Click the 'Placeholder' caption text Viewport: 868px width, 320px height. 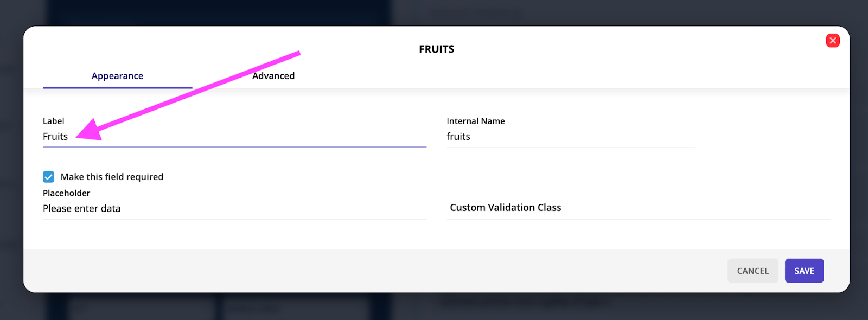[x=66, y=193]
